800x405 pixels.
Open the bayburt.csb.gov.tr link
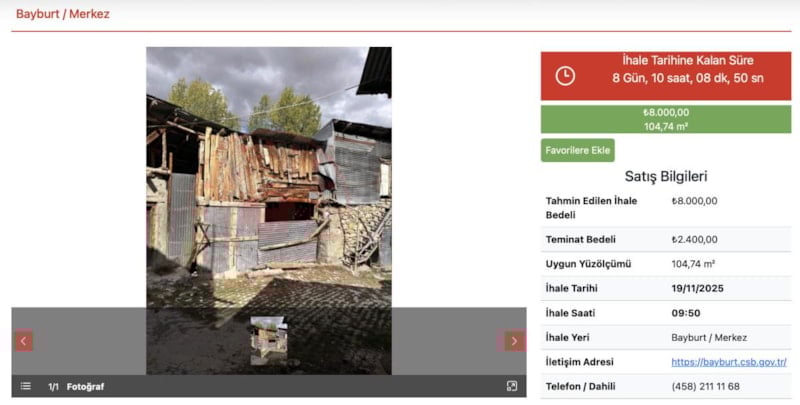click(x=728, y=362)
